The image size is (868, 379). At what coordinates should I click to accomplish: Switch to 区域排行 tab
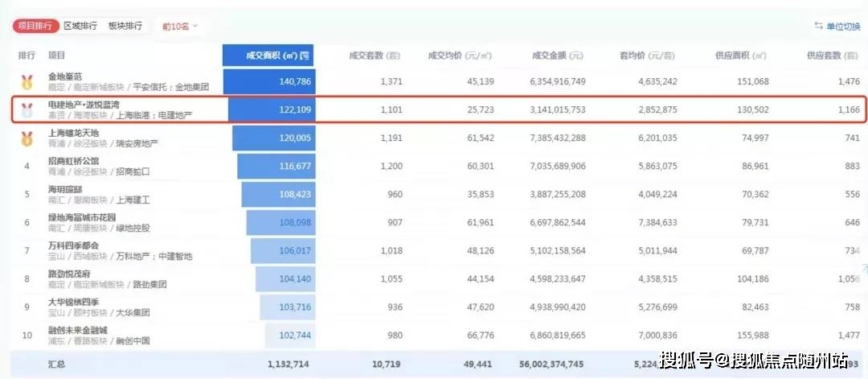[80, 26]
